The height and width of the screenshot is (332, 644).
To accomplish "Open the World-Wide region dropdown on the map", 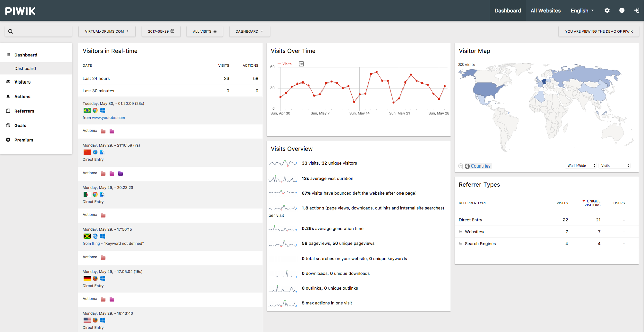I will (x=581, y=165).
